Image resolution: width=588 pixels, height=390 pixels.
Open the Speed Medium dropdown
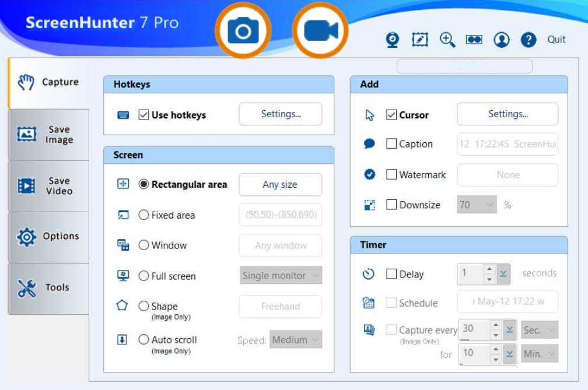click(296, 340)
